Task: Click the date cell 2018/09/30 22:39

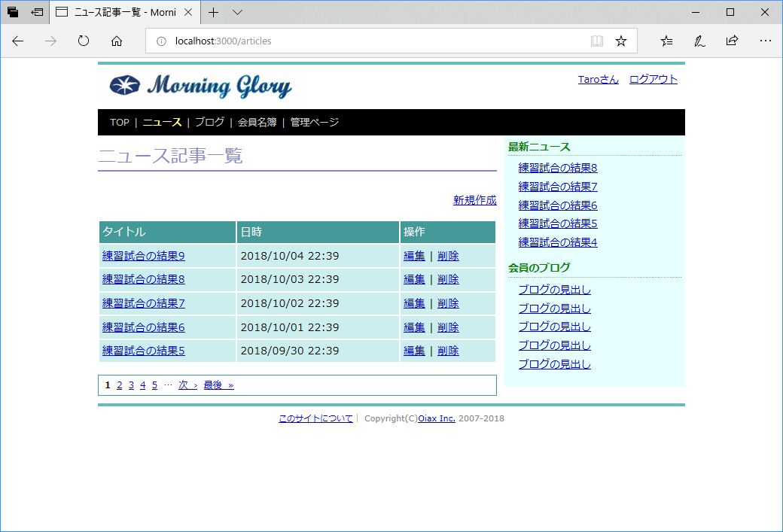Action: pos(318,351)
